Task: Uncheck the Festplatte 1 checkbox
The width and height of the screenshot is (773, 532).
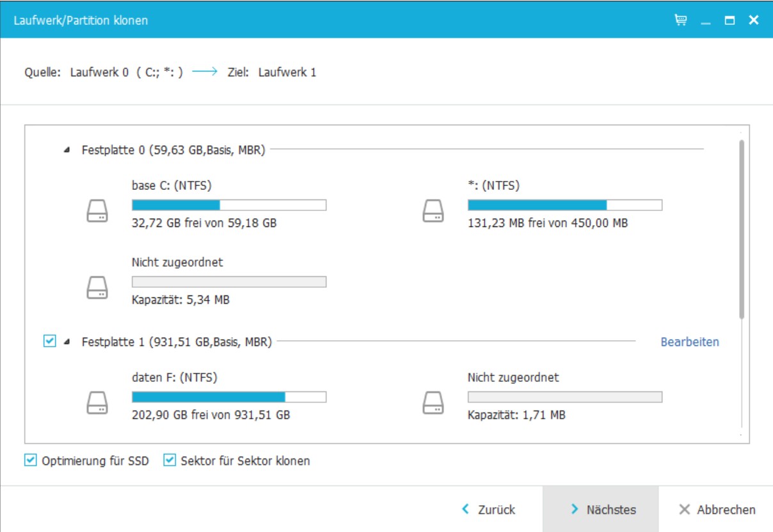Action: pos(49,342)
